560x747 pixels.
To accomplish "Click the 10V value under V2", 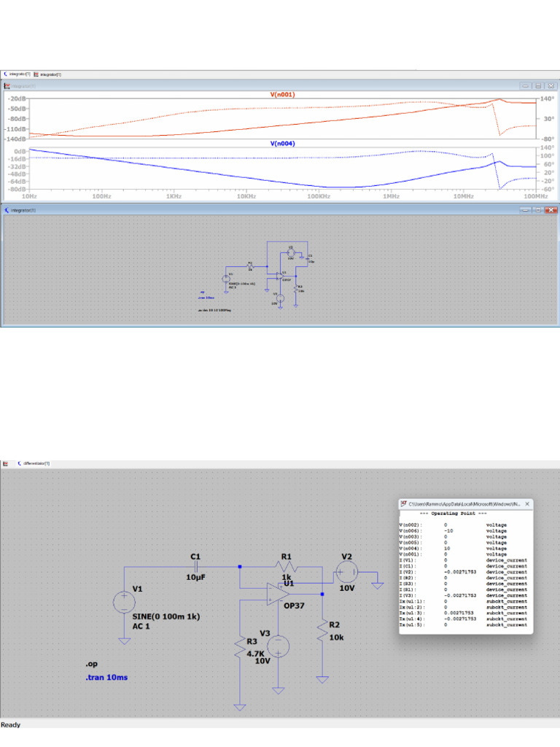I will [x=346, y=588].
